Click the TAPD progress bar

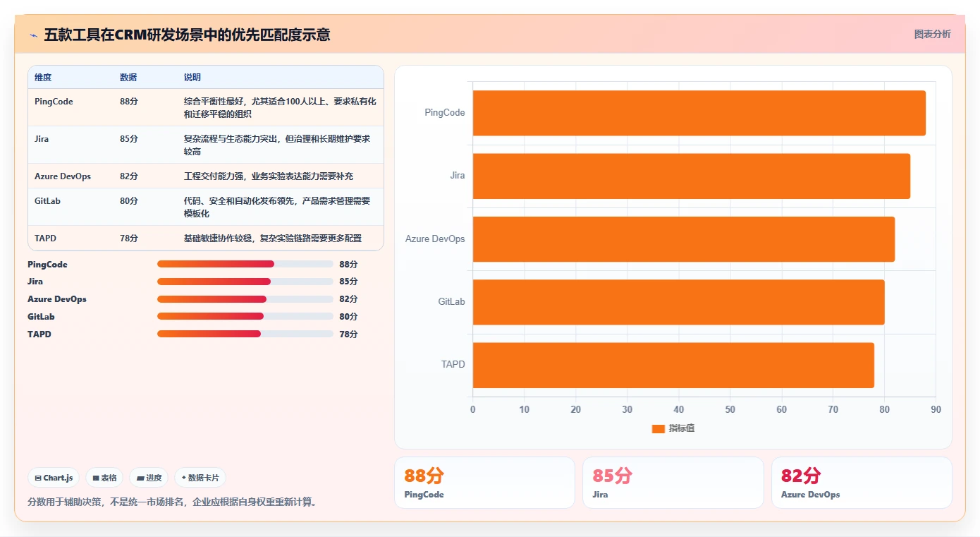pyautogui.click(x=245, y=334)
